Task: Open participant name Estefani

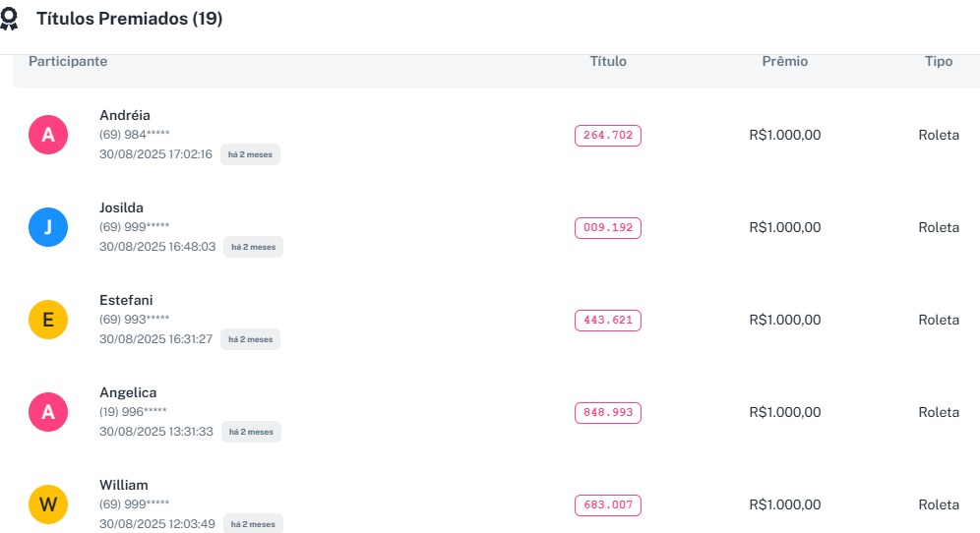Action: 126,300
